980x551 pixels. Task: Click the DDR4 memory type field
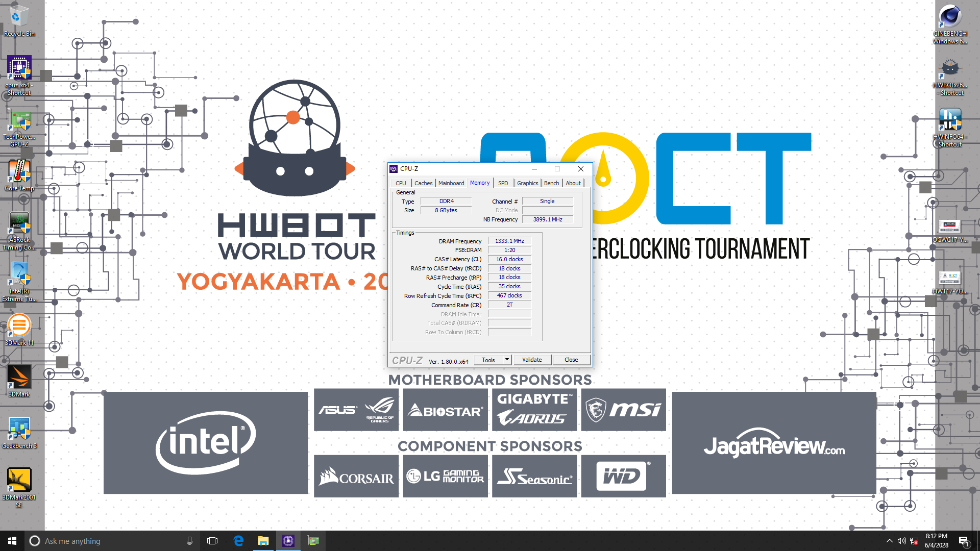(447, 202)
